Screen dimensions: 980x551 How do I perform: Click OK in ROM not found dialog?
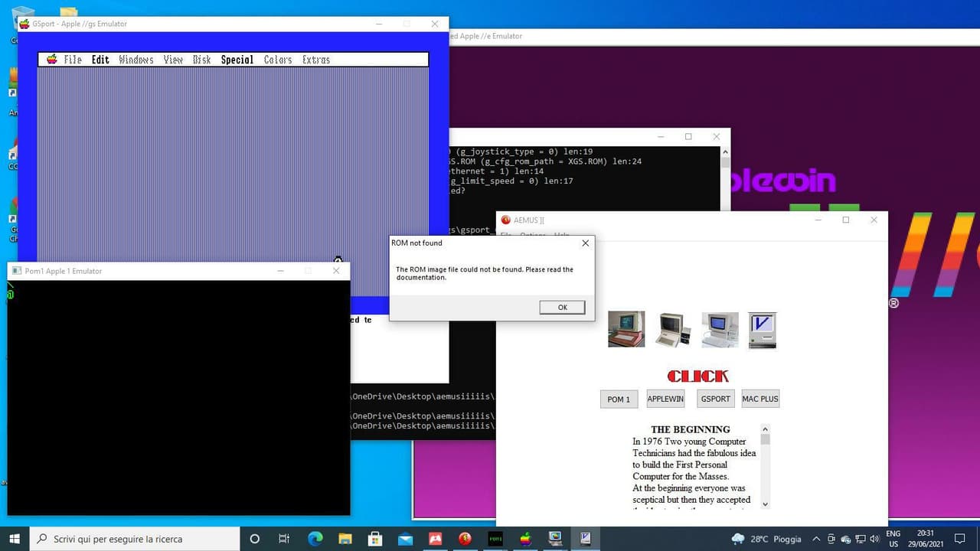pos(562,307)
